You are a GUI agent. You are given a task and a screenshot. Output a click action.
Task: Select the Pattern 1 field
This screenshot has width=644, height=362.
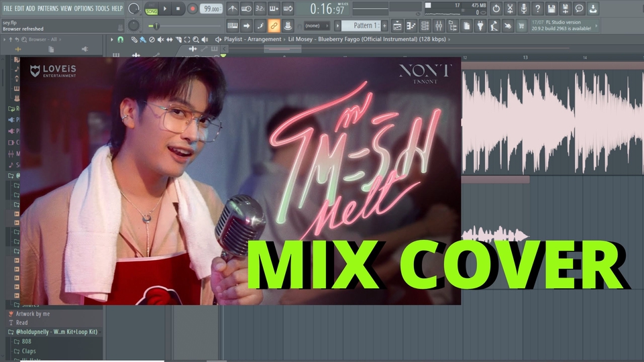(x=362, y=26)
